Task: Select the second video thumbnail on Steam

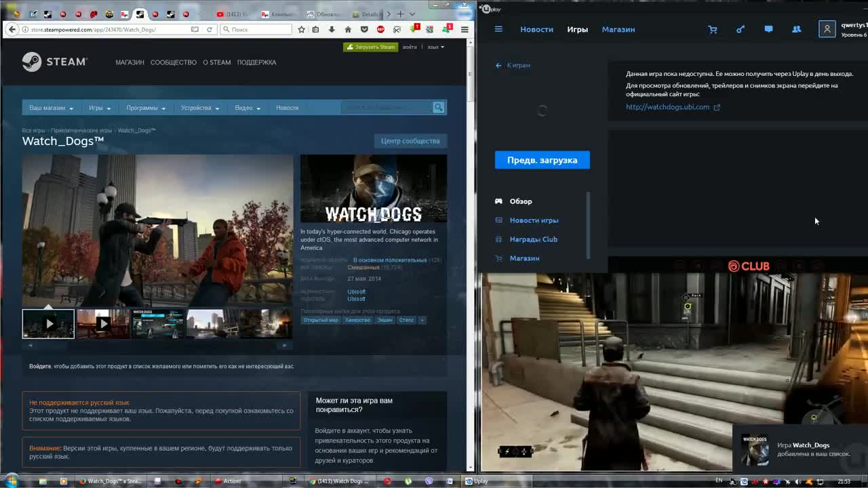Action: click(103, 323)
